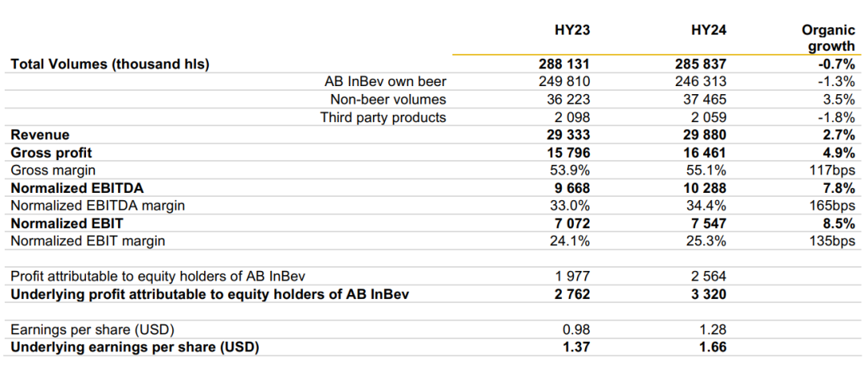The height and width of the screenshot is (369, 868).
Task: Click the 4.9% gross profit growth
Action: (838, 153)
